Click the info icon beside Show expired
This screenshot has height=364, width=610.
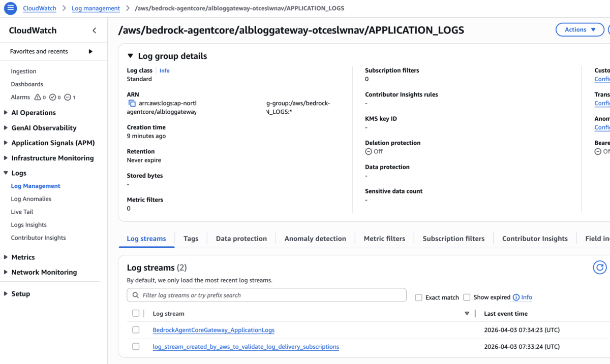pos(516,297)
